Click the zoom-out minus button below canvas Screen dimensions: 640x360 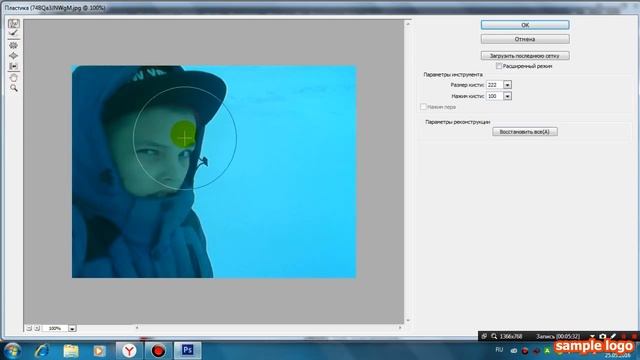(x=29, y=328)
